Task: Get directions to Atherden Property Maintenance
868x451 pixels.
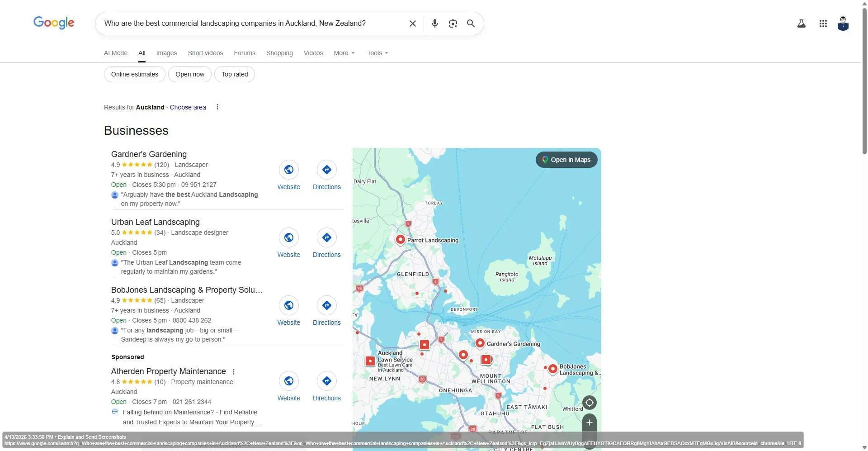Action: tap(327, 381)
